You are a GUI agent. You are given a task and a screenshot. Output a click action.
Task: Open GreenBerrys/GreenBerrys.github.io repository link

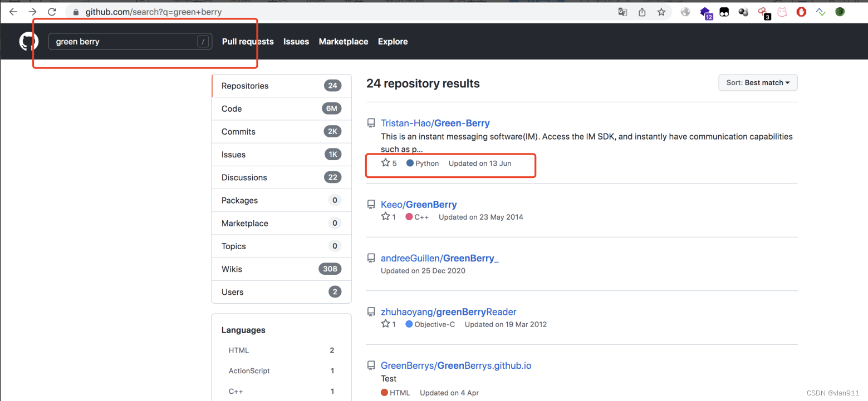[x=456, y=365]
